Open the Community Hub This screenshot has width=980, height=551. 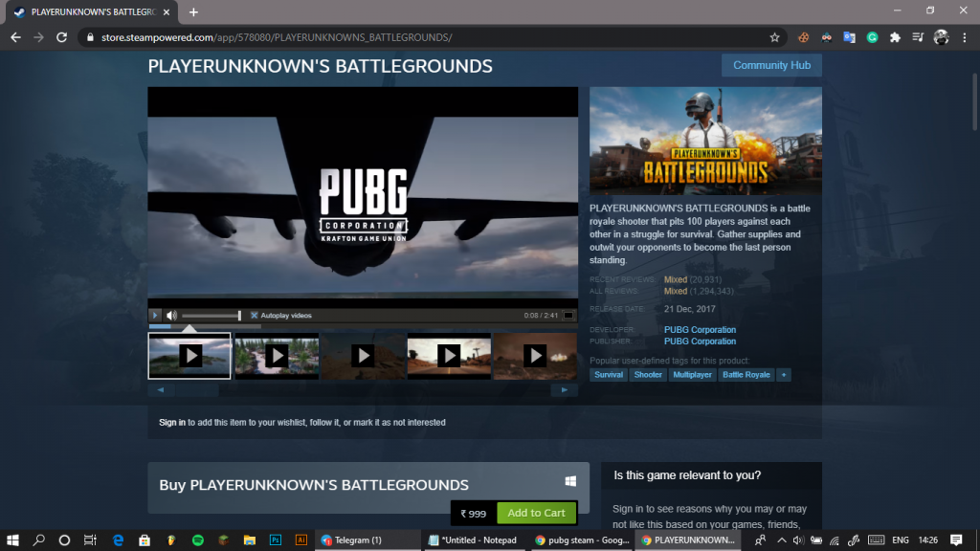(x=771, y=65)
